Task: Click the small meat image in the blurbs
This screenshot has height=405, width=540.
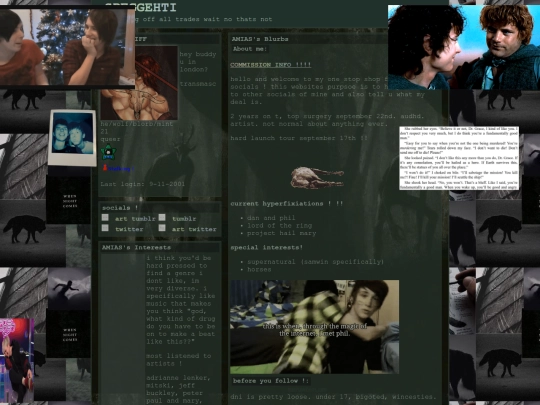Action: click(x=317, y=177)
